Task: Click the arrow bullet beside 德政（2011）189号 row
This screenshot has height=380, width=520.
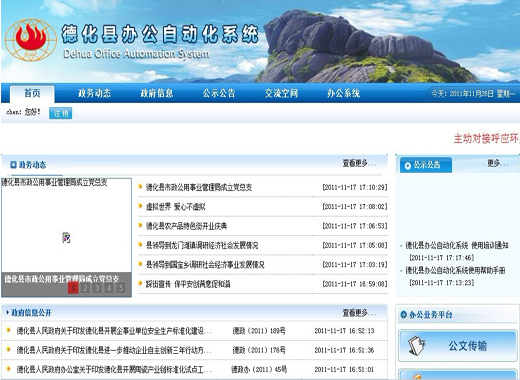Action: click(x=9, y=330)
